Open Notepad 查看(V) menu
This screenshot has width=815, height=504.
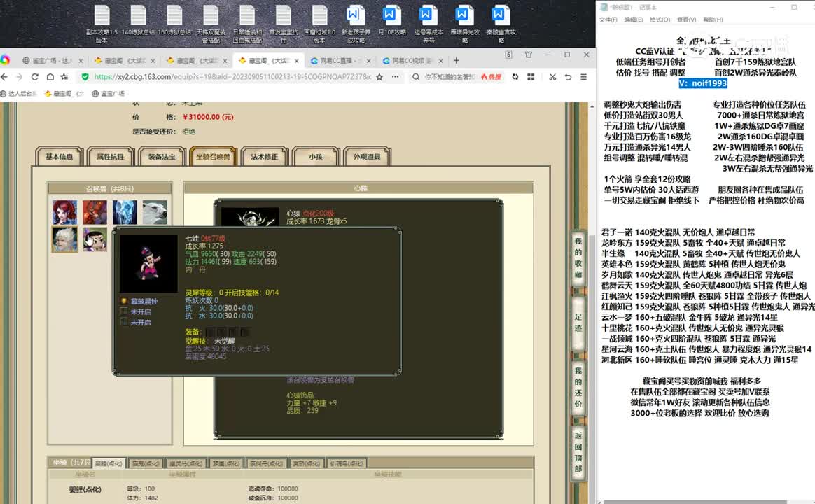point(686,20)
